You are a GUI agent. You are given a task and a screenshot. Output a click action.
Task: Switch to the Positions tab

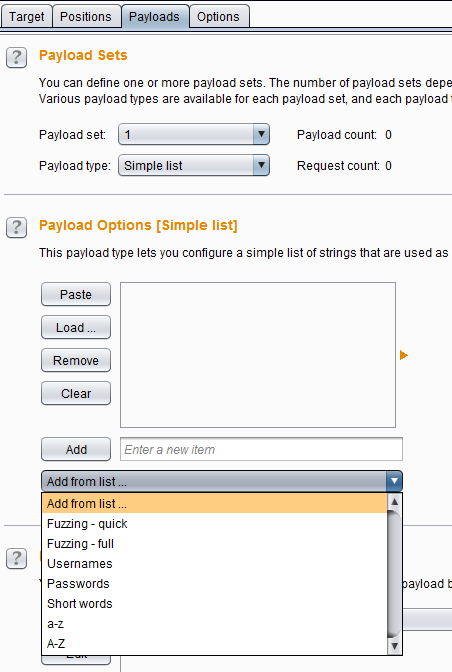point(86,16)
